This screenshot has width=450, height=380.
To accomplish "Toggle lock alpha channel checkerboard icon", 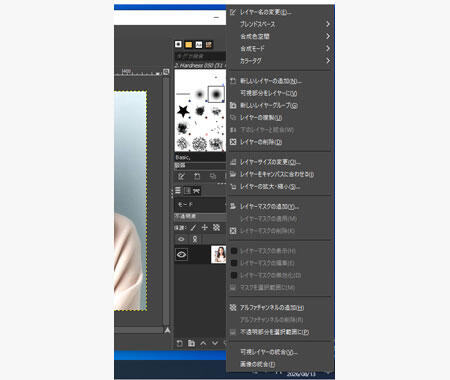I will click(x=216, y=227).
